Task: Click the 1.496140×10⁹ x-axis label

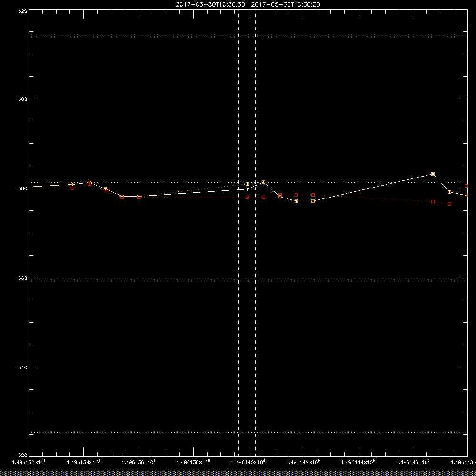Action: click(x=248, y=462)
